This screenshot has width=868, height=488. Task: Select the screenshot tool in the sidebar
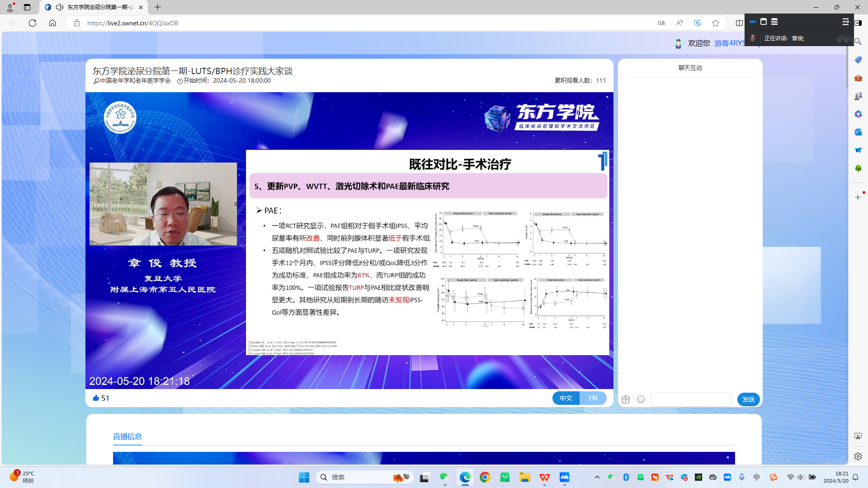pyautogui.click(x=858, y=436)
